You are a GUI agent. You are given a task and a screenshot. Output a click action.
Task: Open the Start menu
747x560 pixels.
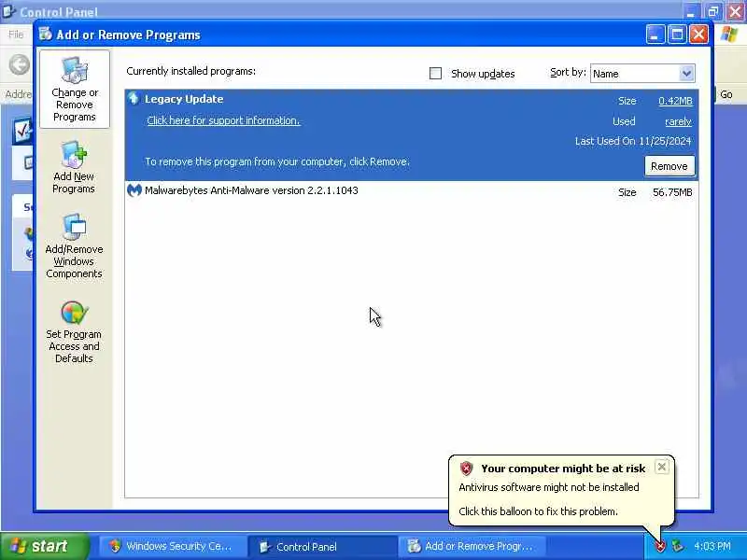coord(45,546)
